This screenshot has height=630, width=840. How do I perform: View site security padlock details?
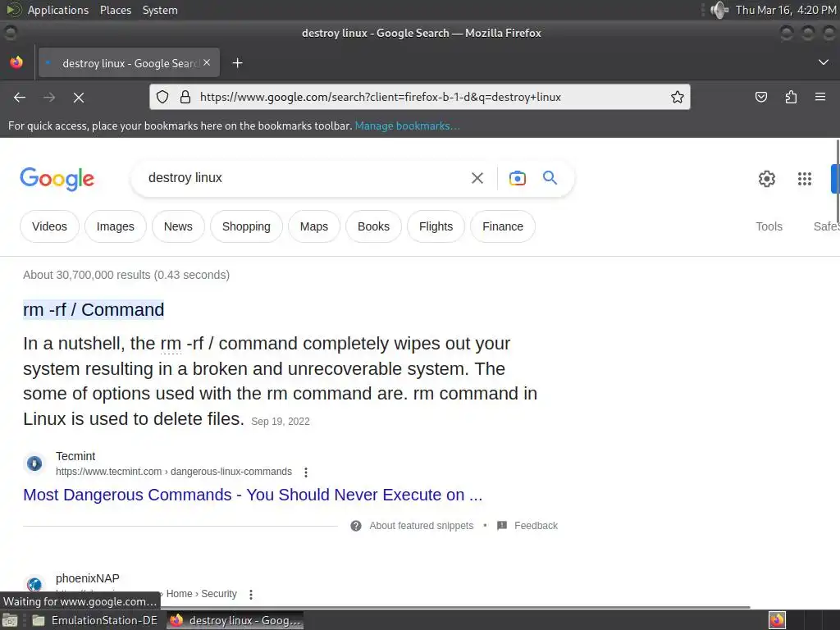tap(185, 97)
